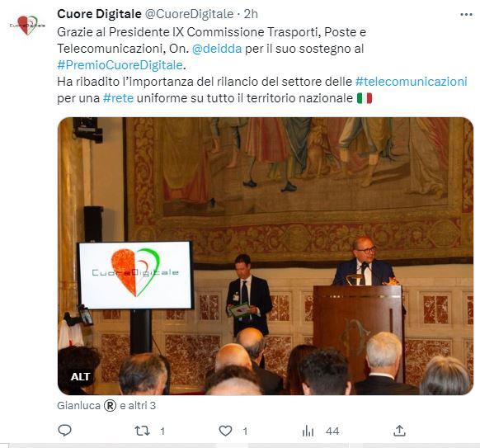This screenshot has height=448, width=480.
Task: Show image description via ALT badge
Action: point(80,377)
